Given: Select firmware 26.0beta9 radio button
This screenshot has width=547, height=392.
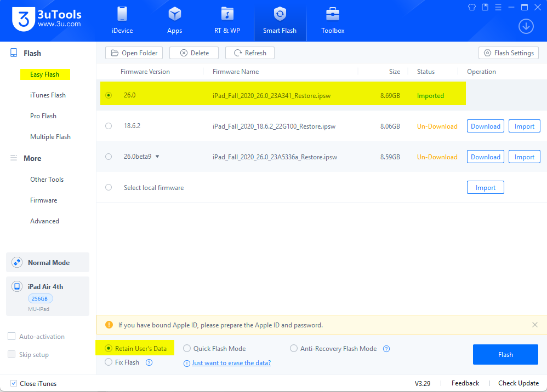Looking at the screenshot, I should (x=109, y=157).
